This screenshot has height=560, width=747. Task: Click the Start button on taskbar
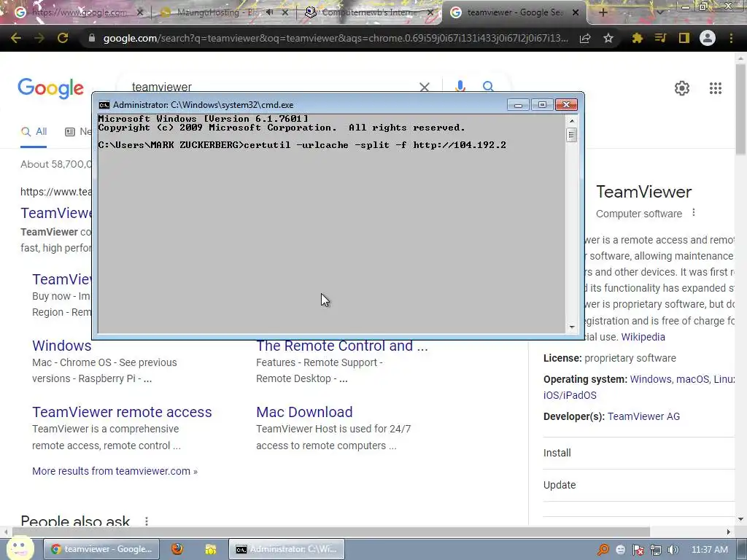19,548
